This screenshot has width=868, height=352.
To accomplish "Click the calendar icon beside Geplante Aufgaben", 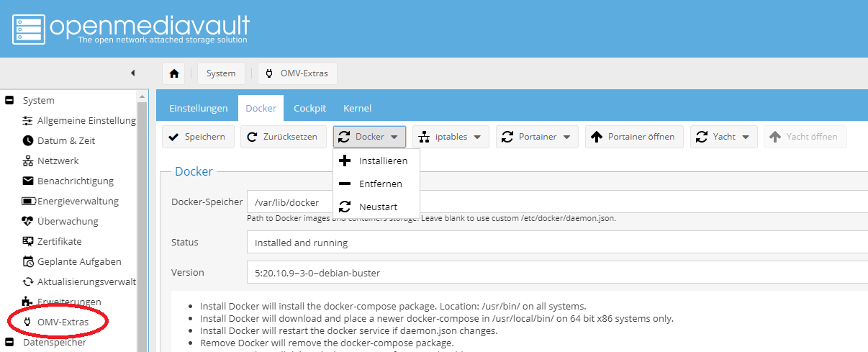I will pos(28,261).
